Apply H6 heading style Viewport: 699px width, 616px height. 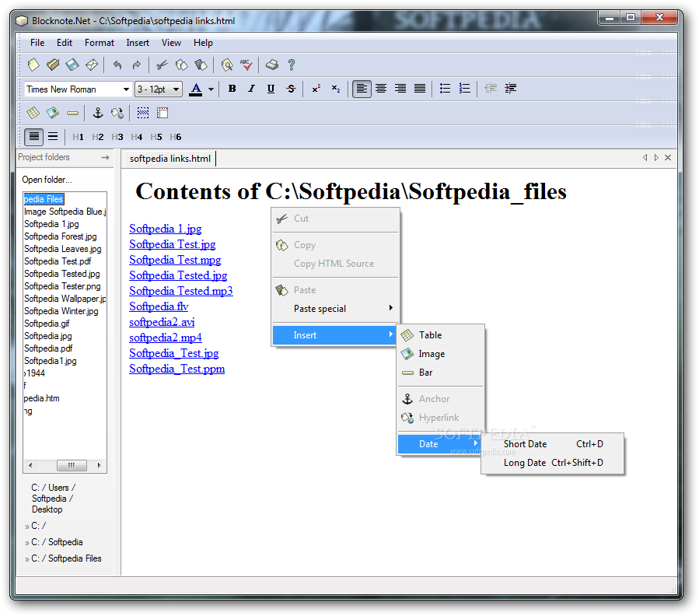click(175, 137)
